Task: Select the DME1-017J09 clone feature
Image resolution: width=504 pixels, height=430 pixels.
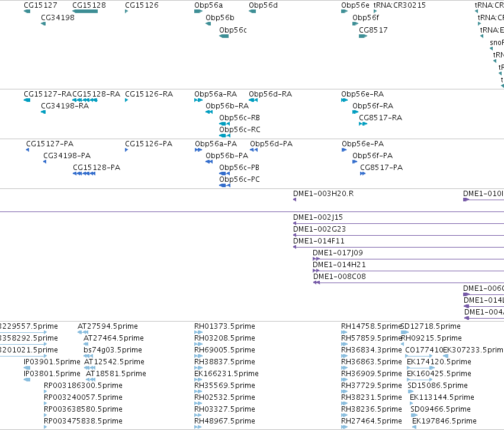Action: click(x=408, y=259)
